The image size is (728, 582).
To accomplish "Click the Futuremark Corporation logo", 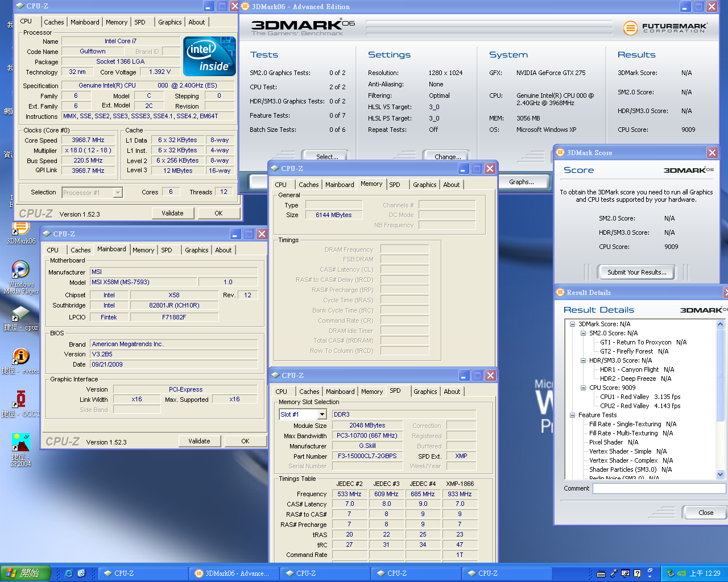I will 665,27.
